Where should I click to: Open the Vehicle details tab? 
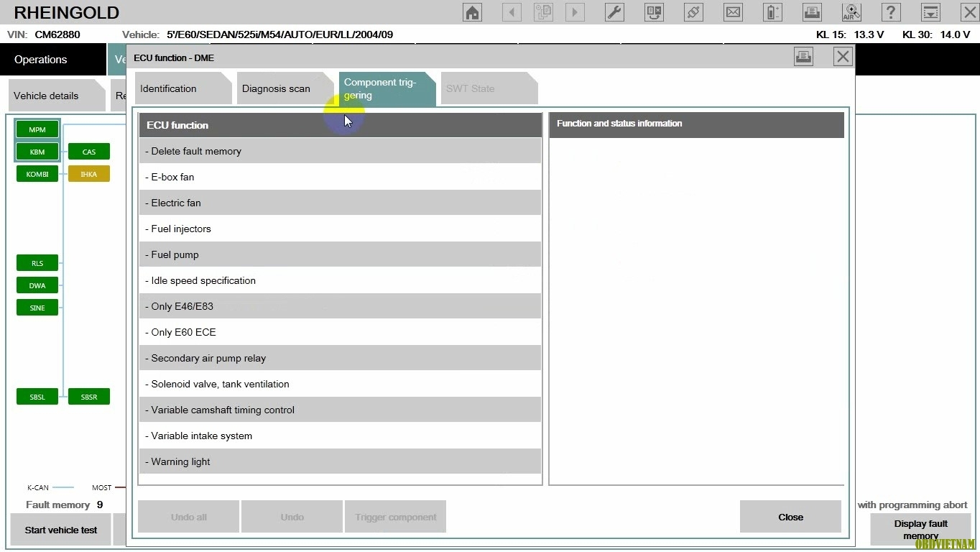[x=57, y=96]
